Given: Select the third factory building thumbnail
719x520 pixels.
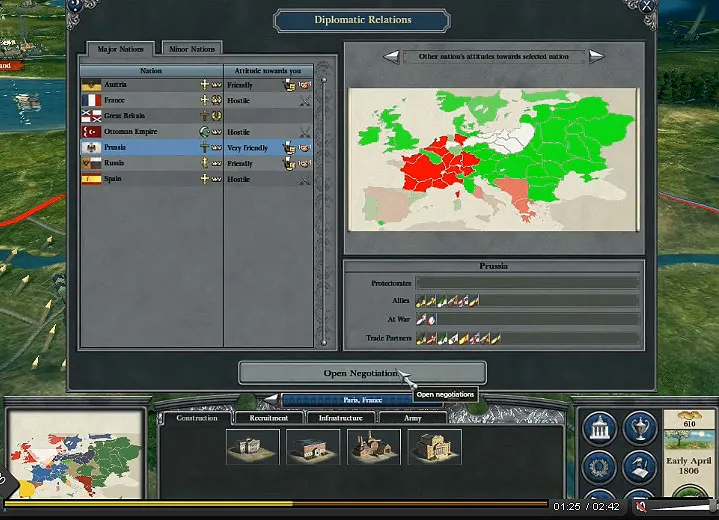Looking at the screenshot, I should 374,447.
